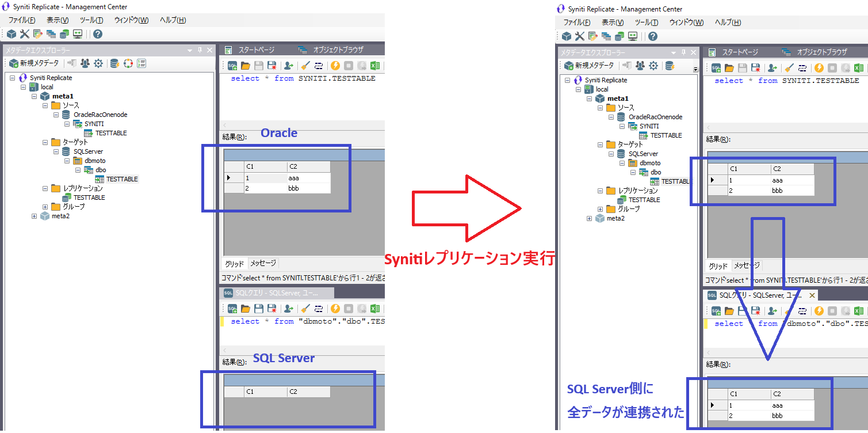868x433 pixels.
Task: Collapse the local node in left window tree
Action: 24,87
